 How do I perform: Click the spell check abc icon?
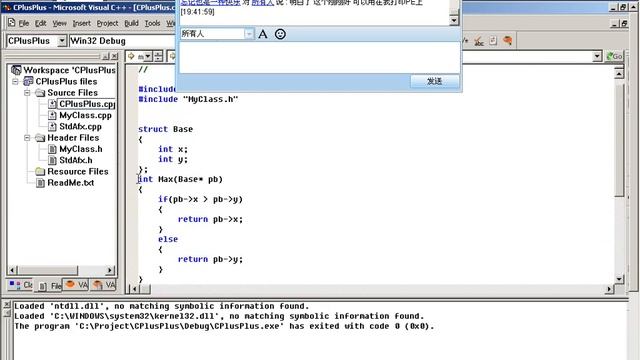click(479, 41)
